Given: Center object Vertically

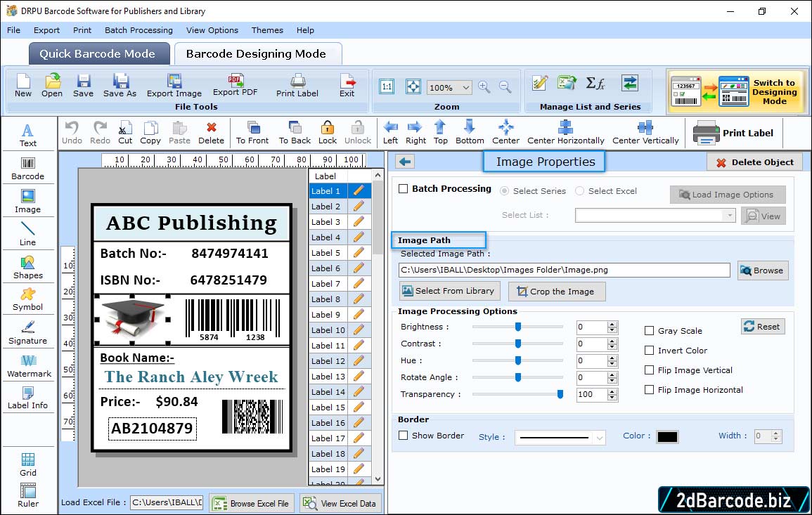Looking at the screenshot, I should [x=645, y=133].
